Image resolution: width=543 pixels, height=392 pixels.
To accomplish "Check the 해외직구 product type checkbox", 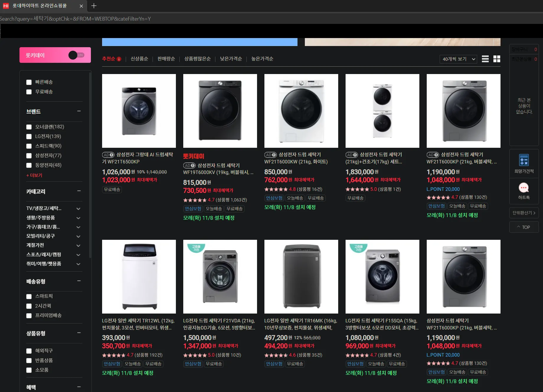I will pos(29,351).
